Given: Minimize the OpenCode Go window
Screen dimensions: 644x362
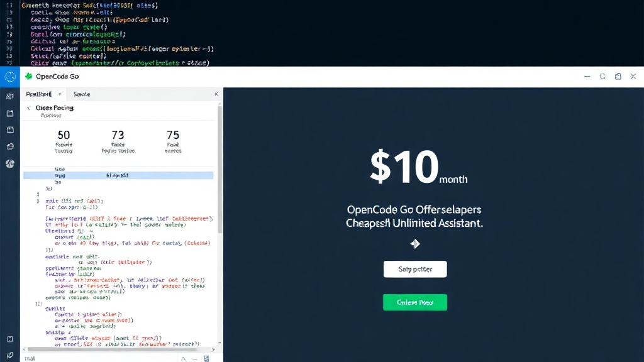Looking at the screenshot, I should (587, 76).
